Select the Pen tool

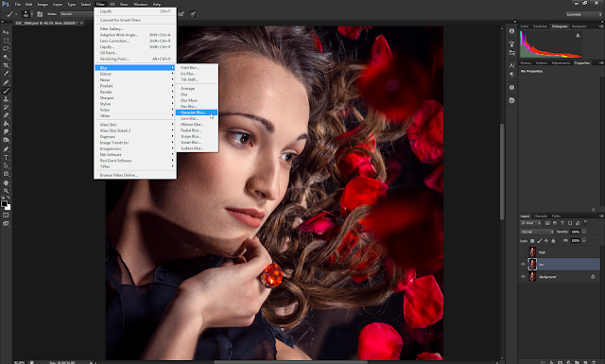coord(6,149)
